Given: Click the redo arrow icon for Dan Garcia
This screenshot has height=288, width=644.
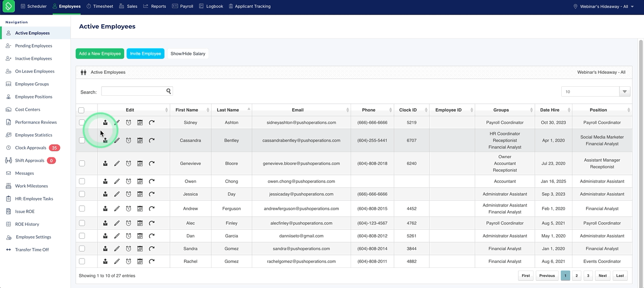Looking at the screenshot, I should 152,236.
